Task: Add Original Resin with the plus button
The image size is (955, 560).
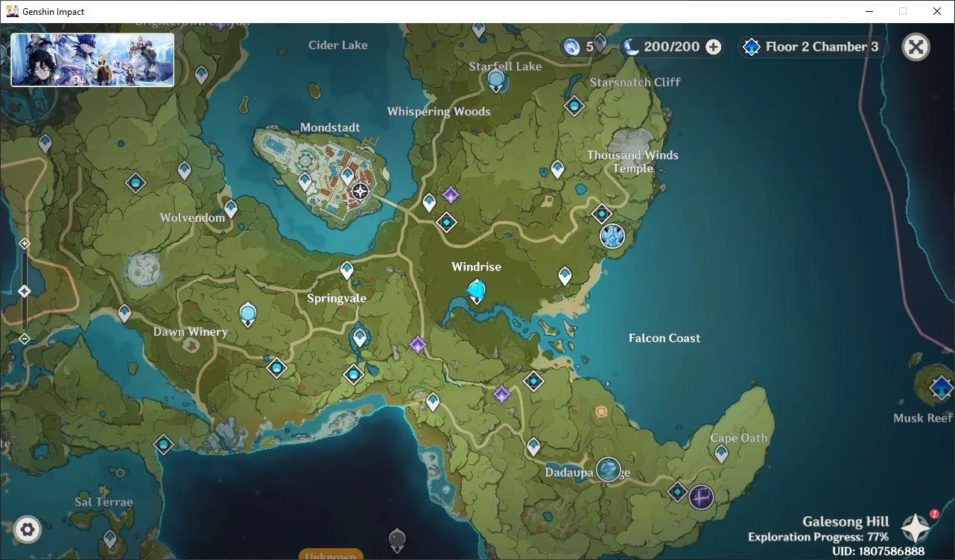Action: coord(713,47)
